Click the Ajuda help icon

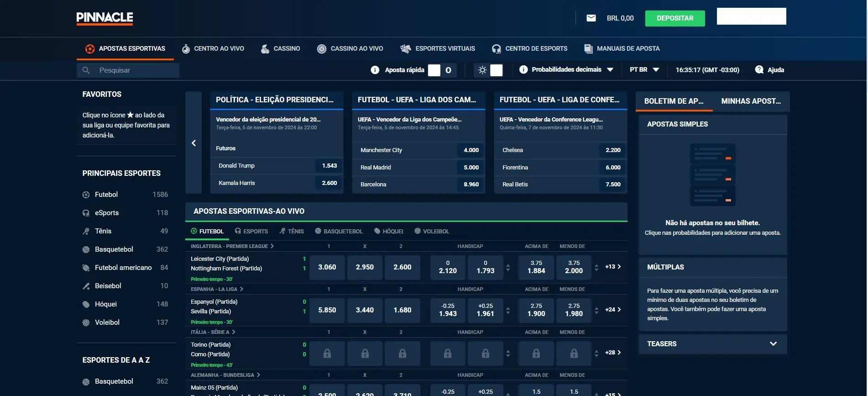pos(759,70)
